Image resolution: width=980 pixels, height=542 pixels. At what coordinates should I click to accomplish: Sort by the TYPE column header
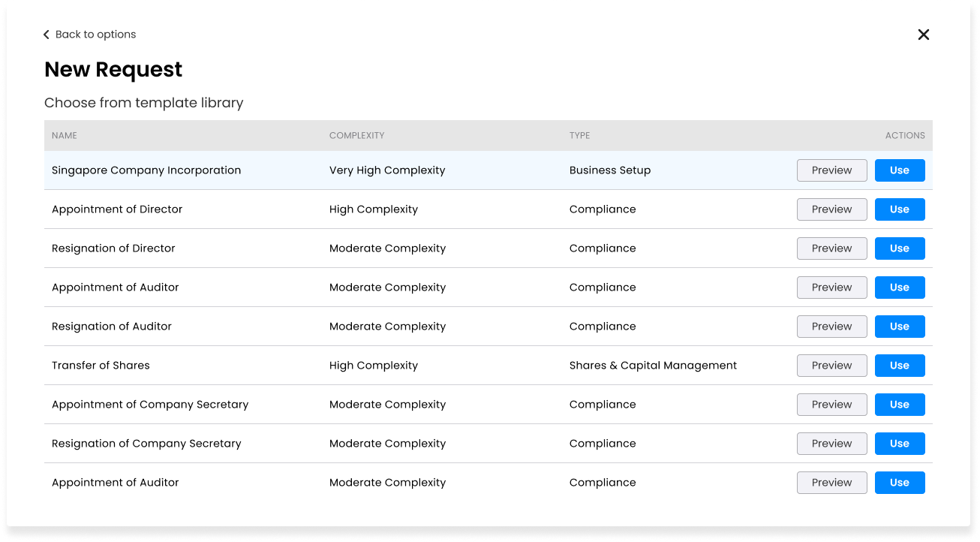(579, 136)
